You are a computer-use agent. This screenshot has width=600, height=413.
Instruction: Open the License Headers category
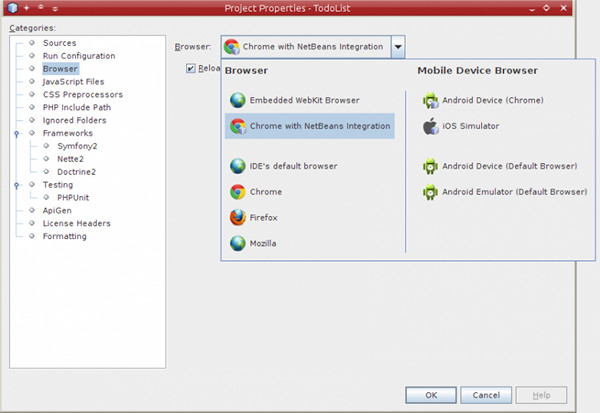(x=77, y=223)
